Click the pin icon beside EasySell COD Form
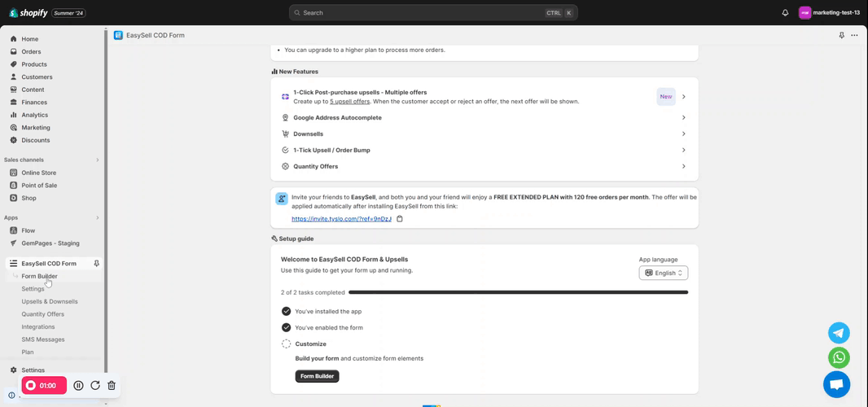The height and width of the screenshot is (407, 868). [97, 264]
